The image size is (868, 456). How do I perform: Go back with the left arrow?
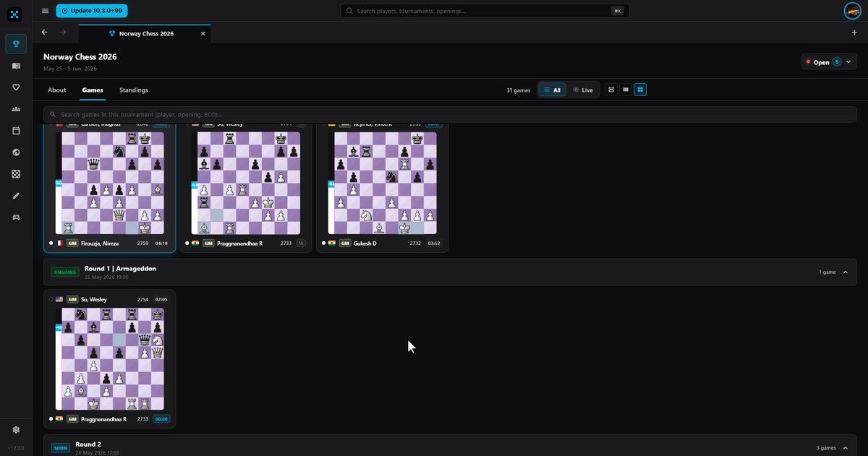tap(45, 33)
